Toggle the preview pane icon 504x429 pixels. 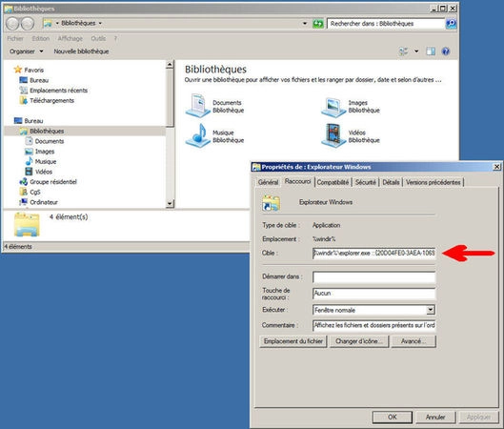click(431, 51)
